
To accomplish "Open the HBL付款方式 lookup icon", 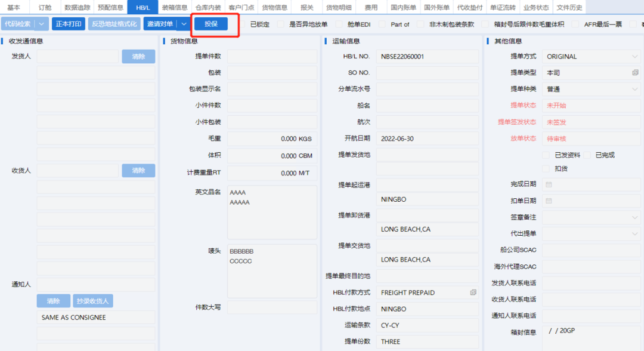I will click(473, 292).
